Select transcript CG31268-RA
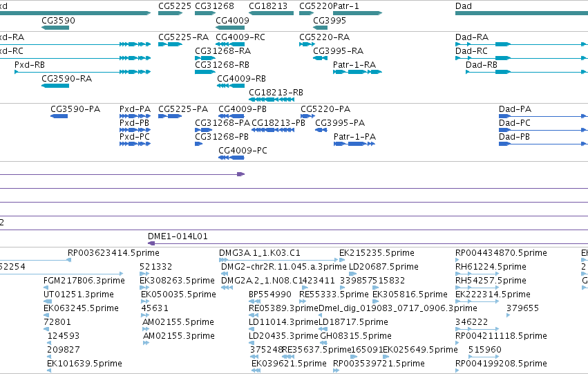 coord(205,58)
